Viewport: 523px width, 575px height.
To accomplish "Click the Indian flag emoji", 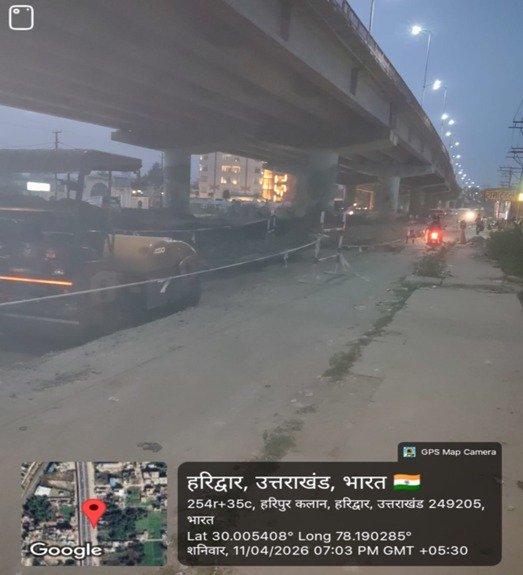I will coord(407,483).
